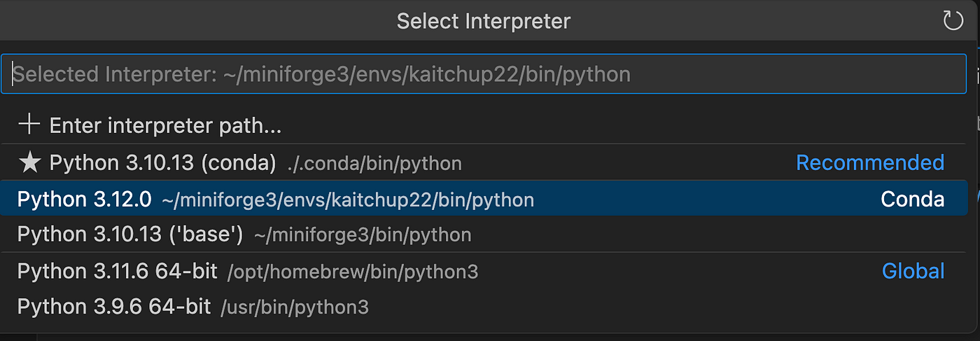Choose the Enter interpreter path... option
Screen dimensions: 980x341
484,126
